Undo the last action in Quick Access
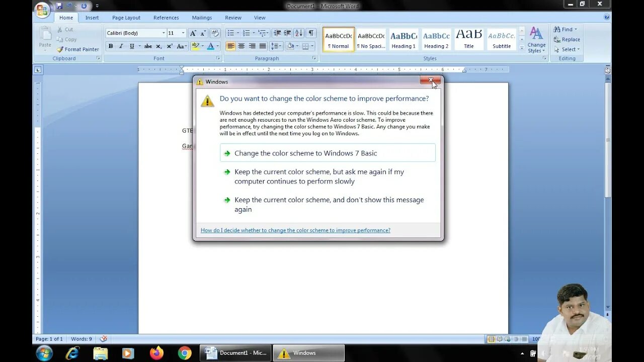The image size is (644, 362). tap(70, 6)
